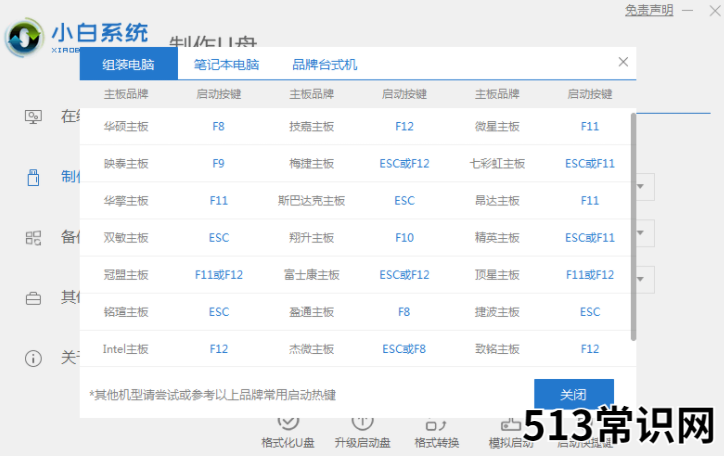The height and width of the screenshot is (456, 724).
Task: Switch to 笔记本电脑 tab
Action: pos(226,64)
